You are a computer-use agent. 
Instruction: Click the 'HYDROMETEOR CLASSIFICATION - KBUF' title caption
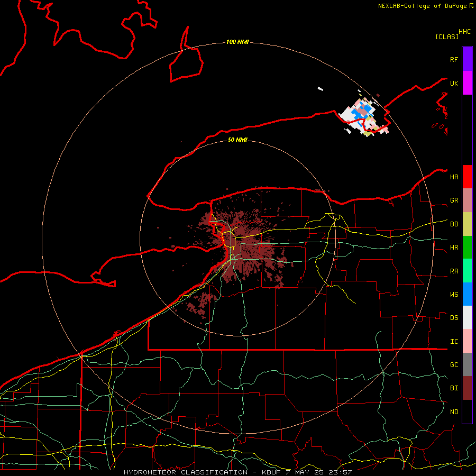[x=202, y=472]
